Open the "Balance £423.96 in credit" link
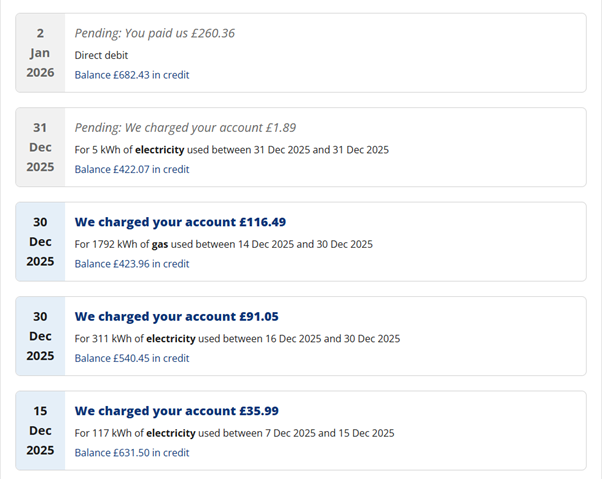The width and height of the screenshot is (602, 479). click(132, 264)
